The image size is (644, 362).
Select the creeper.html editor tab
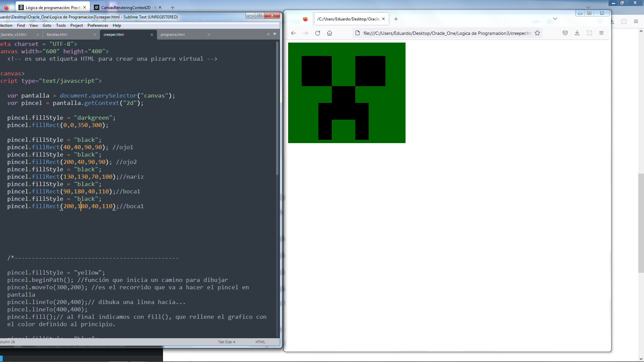114,35
